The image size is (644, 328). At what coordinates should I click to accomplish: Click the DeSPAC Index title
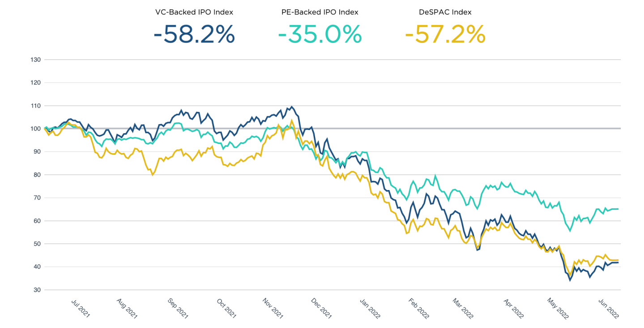[445, 12]
